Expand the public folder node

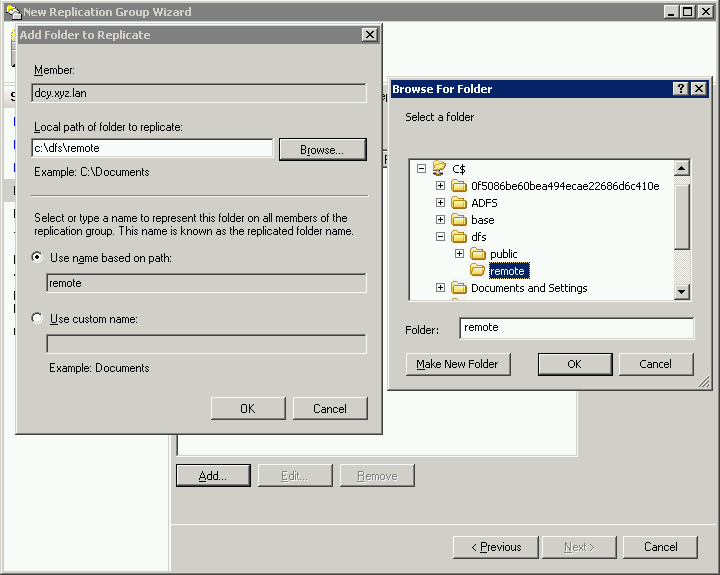point(459,254)
